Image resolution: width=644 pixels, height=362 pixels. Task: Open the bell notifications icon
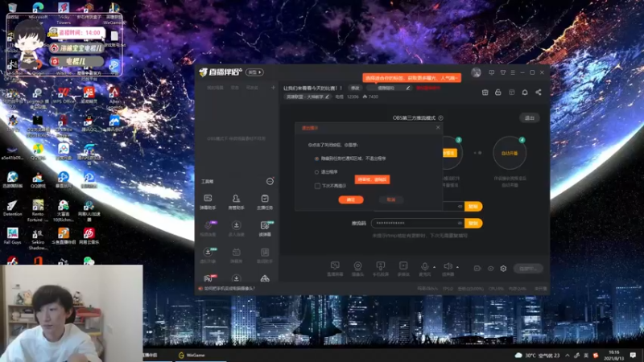[525, 93]
